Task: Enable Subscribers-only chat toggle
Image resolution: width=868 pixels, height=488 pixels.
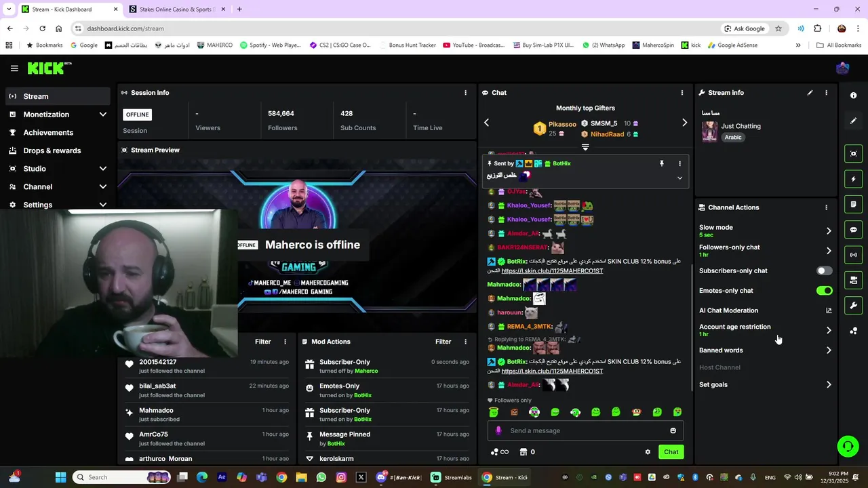Action: click(824, 270)
